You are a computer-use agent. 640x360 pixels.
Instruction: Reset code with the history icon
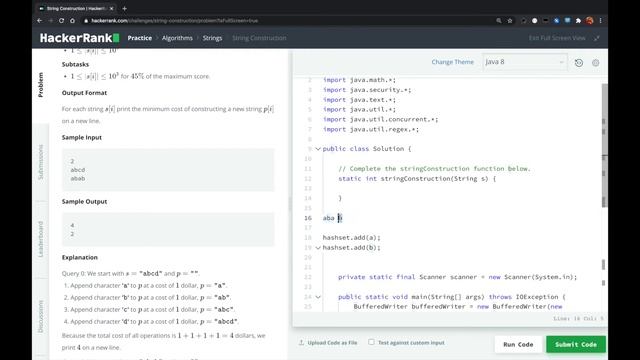[x=579, y=62]
